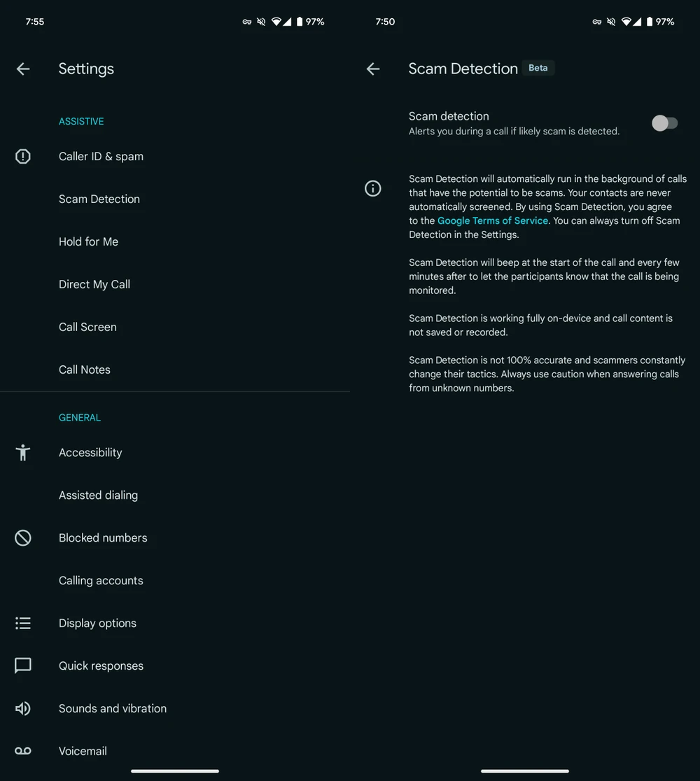Image resolution: width=700 pixels, height=781 pixels.
Task: Tap back arrow on Settings screen
Action: click(23, 69)
